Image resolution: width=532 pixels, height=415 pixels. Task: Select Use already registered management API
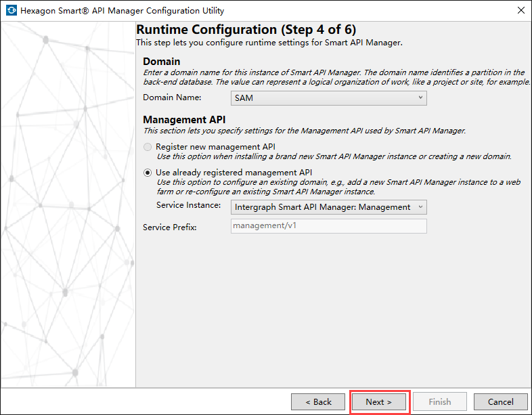[x=148, y=172]
